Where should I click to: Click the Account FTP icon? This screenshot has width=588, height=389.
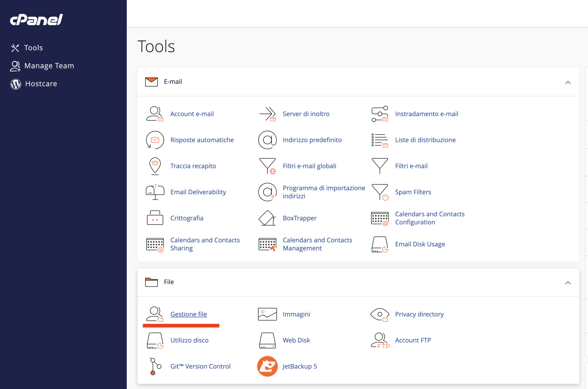click(380, 341)
